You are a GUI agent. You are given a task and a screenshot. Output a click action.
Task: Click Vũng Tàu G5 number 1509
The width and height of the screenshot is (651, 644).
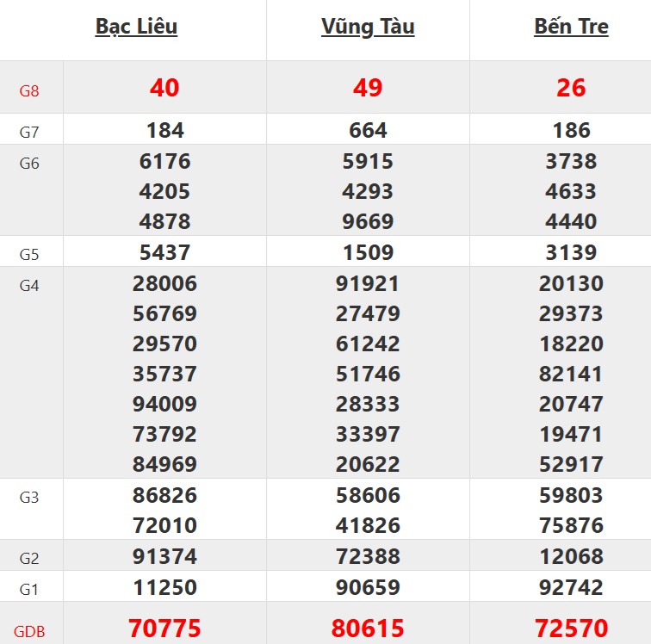click(368, 252)
